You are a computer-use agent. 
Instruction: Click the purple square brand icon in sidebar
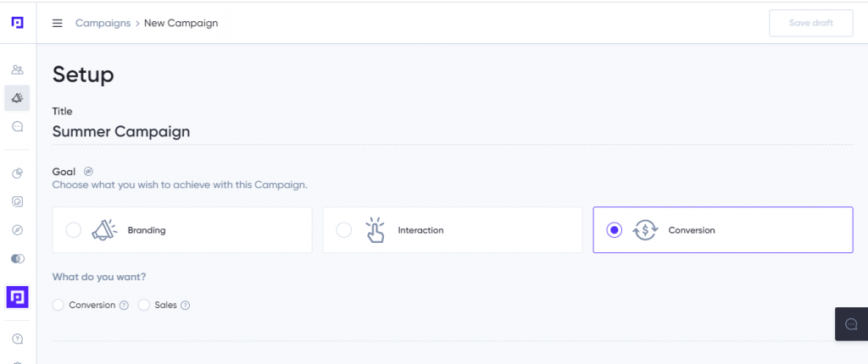[17, 296]
